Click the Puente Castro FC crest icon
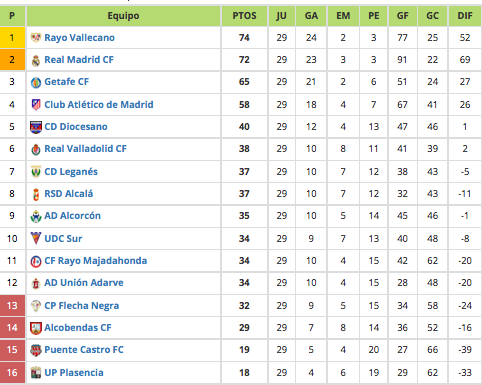 click(x=36, y=350)
